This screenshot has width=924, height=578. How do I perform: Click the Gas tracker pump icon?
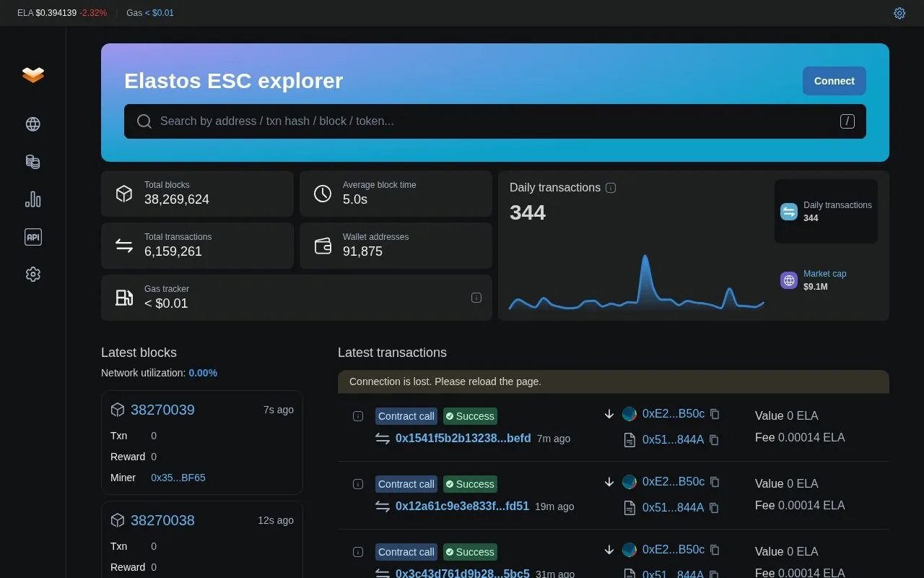tap(124, 298)
